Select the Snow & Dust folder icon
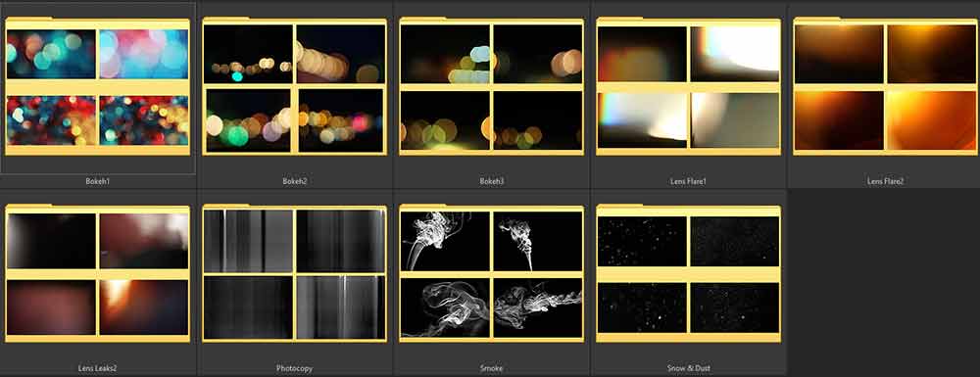Screen dimensions: 980x377 tap(688, 273)
